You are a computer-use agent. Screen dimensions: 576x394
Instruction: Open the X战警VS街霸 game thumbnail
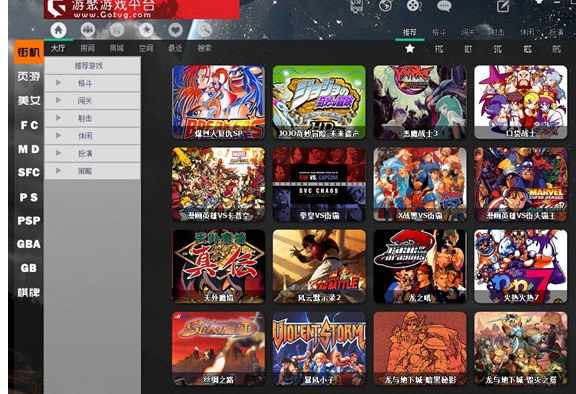pos(420,184)
